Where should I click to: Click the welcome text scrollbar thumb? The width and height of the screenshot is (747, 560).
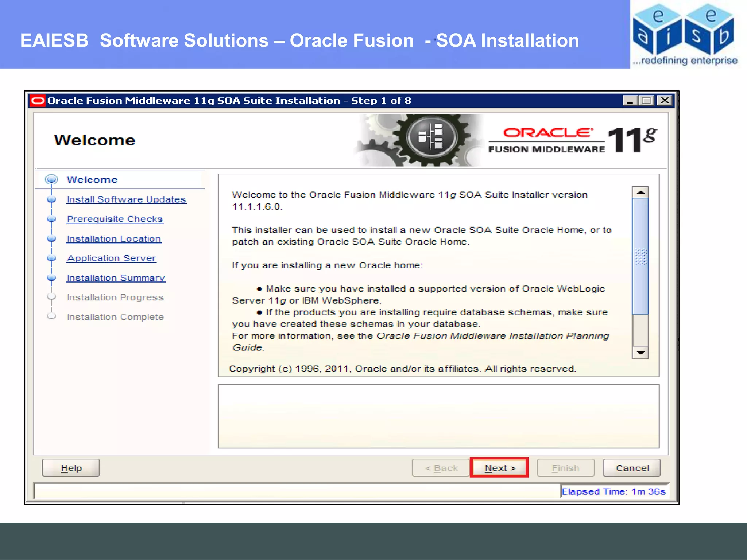pos(640,256)
